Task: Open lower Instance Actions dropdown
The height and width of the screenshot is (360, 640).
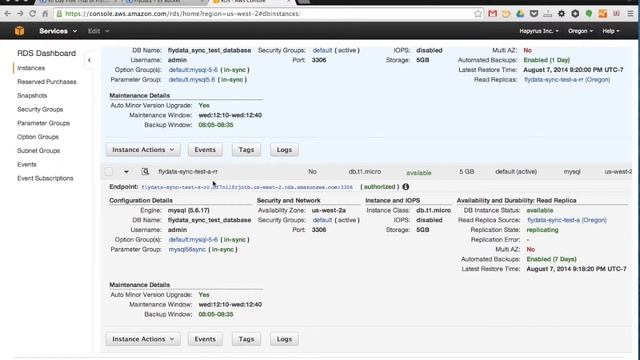Action: [143, 339]
